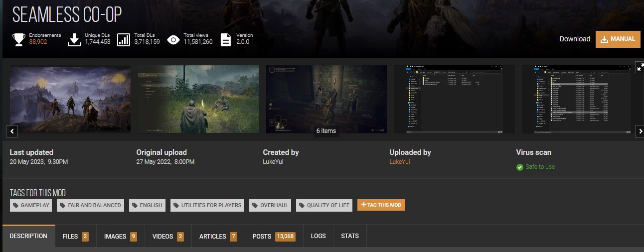This screenshot has width=644, height=252.
Task: Switch to the Description tab
Action: pos(28,236)
